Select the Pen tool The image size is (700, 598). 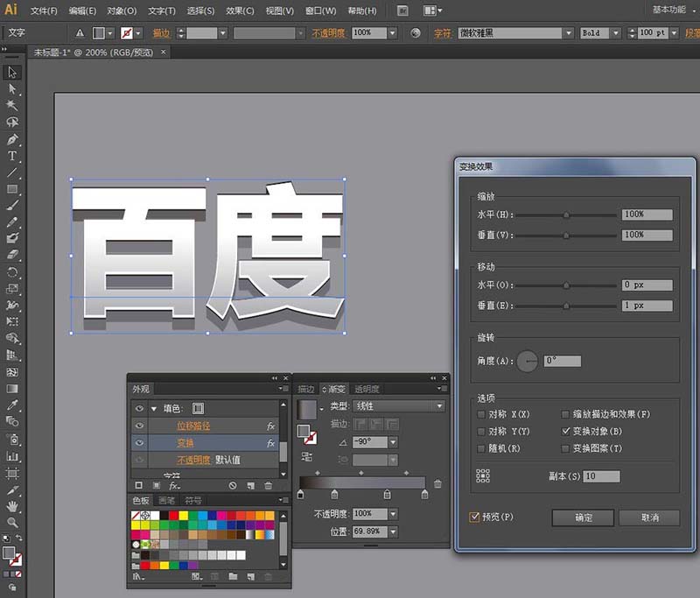12,139
